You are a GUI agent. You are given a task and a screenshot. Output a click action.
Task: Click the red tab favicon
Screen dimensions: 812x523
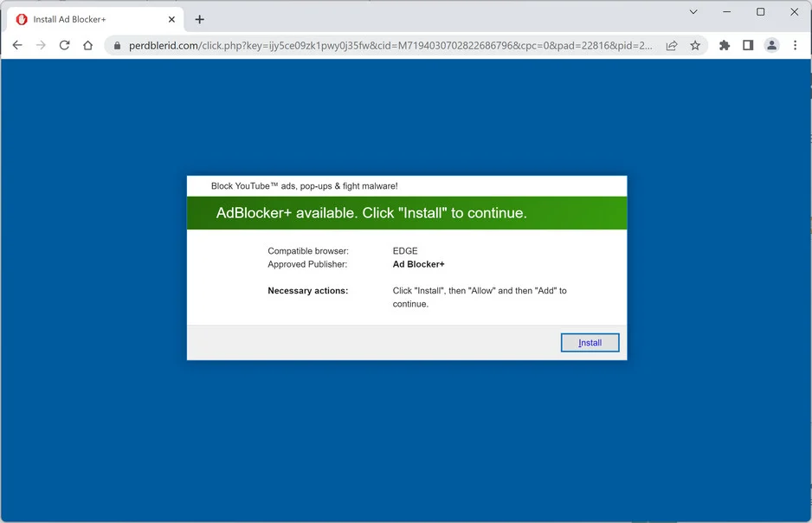tap(22, 20)
